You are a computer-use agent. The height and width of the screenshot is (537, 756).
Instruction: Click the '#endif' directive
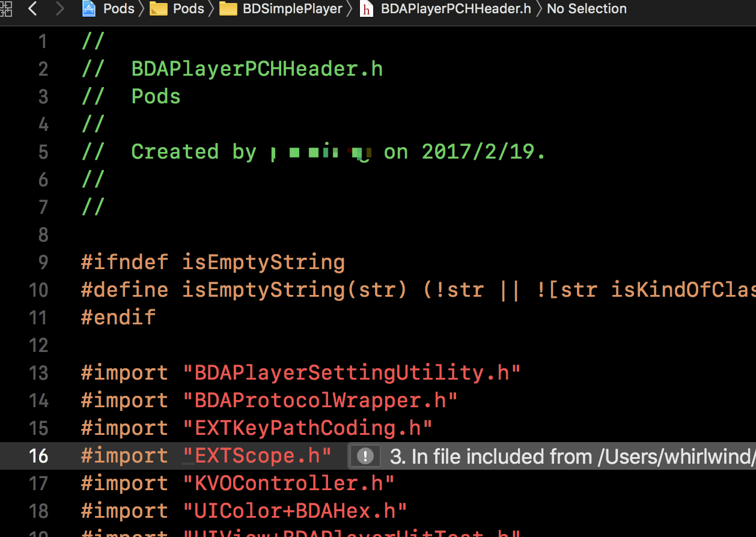point(118,317)
